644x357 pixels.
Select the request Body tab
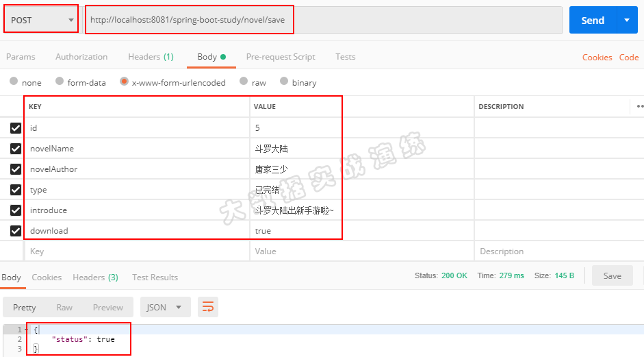coord(211,57)
